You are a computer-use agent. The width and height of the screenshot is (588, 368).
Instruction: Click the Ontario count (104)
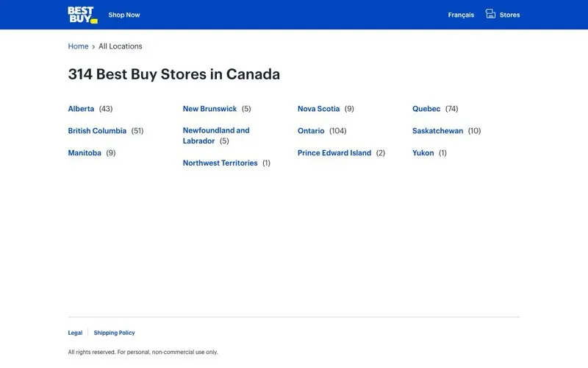tap(338, 131)
